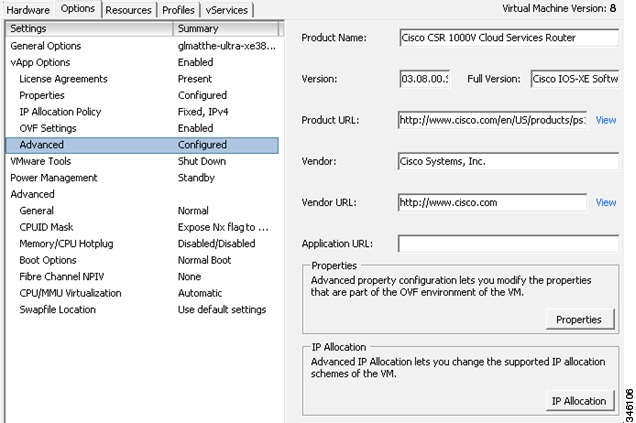The height and width of the screenshot is (423, 636).
Task: Click the IP Allocation button
Action: coord(580,401)
